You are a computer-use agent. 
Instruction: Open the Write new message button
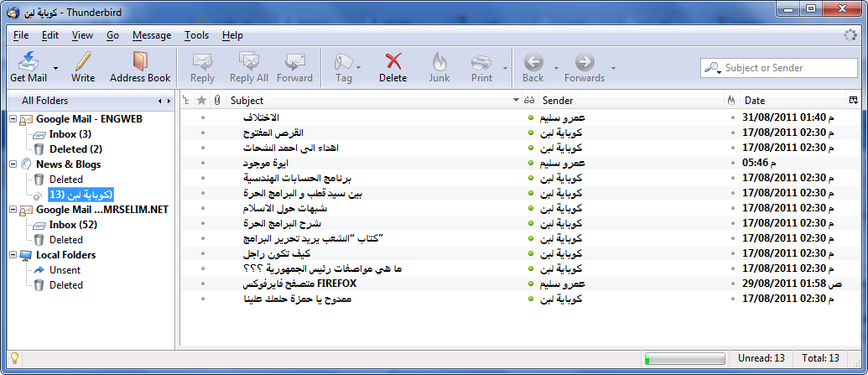coord(83,67)
